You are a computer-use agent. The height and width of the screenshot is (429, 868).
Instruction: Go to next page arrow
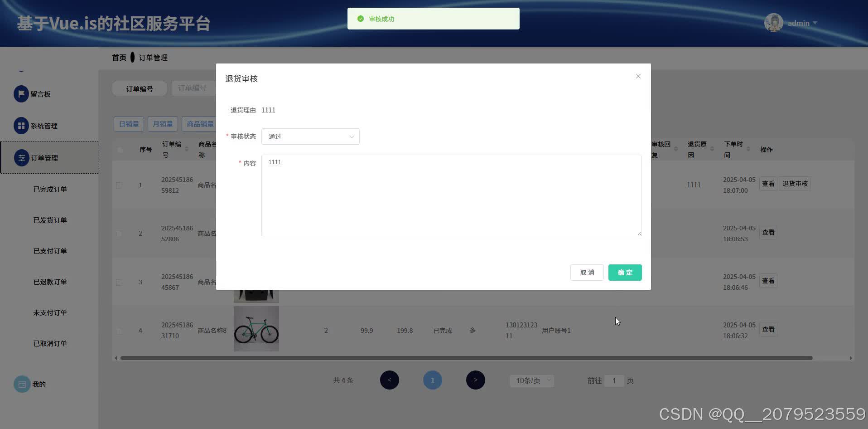point(476,380)
